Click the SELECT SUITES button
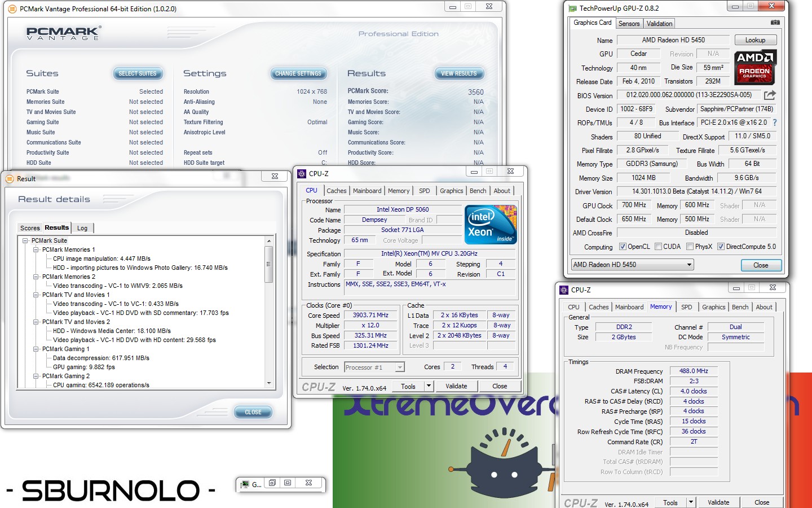Screen dimensions: 812x508 tap(138, 73)
